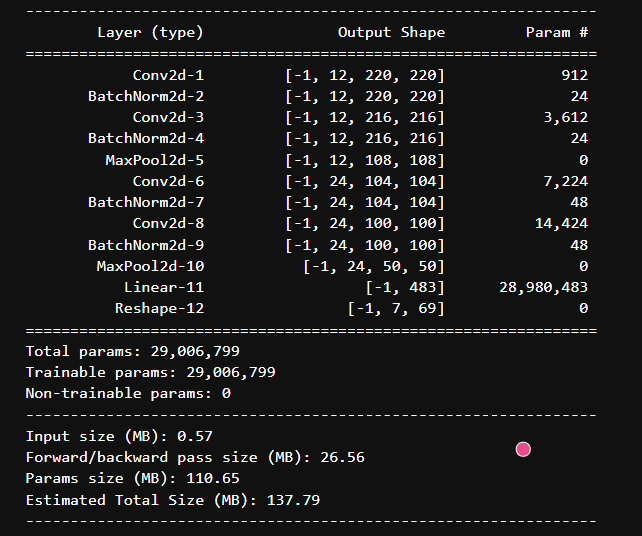The width and height of the screenshot is (642, 536).
Task: Select the BatchNorm2d-7 layer name
Action: [146, 202]
